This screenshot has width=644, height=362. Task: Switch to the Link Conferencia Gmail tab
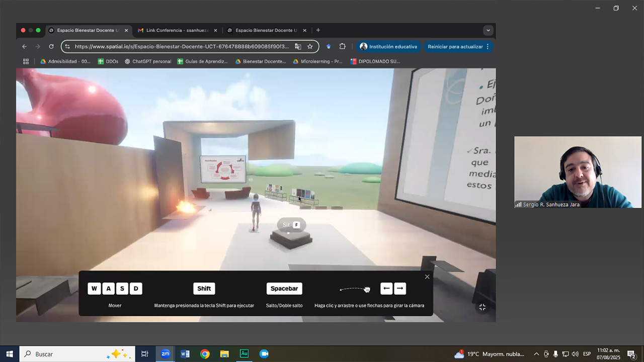pyautogui.click(x=174, y=31)
